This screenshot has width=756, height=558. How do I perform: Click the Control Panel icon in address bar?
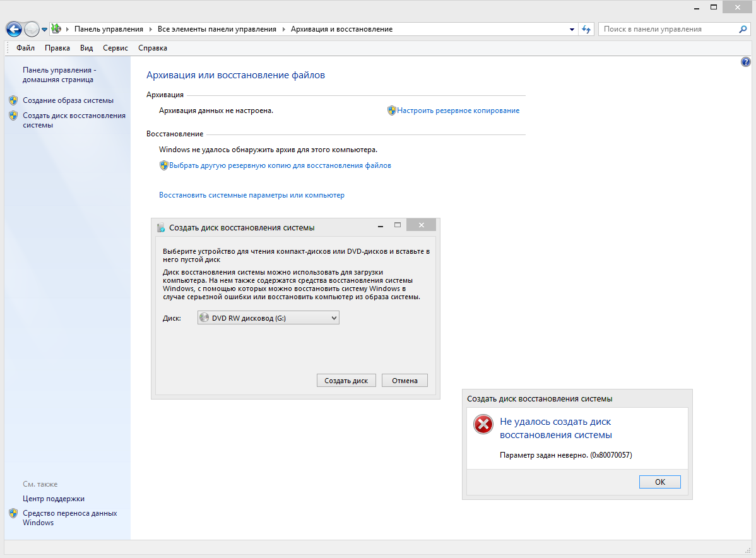(56, 29)
